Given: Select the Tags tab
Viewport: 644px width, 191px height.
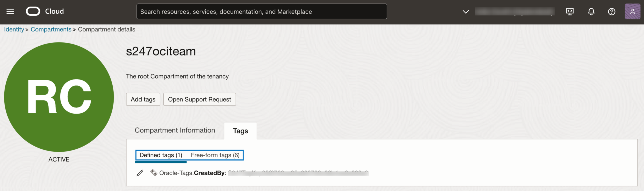Looking at the screenshot, I should [240, 131].
